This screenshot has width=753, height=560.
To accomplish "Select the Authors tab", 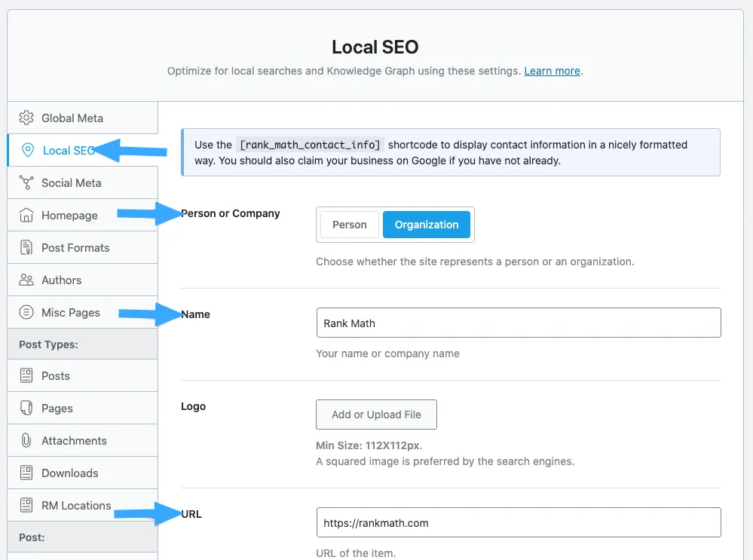I will click(83, 280).
